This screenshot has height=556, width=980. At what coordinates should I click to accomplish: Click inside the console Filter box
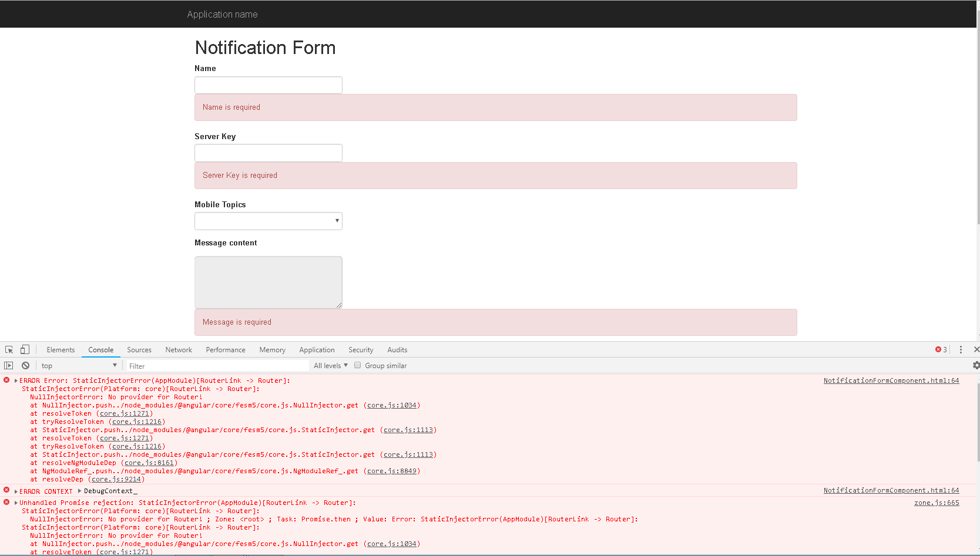pos(176,365)
